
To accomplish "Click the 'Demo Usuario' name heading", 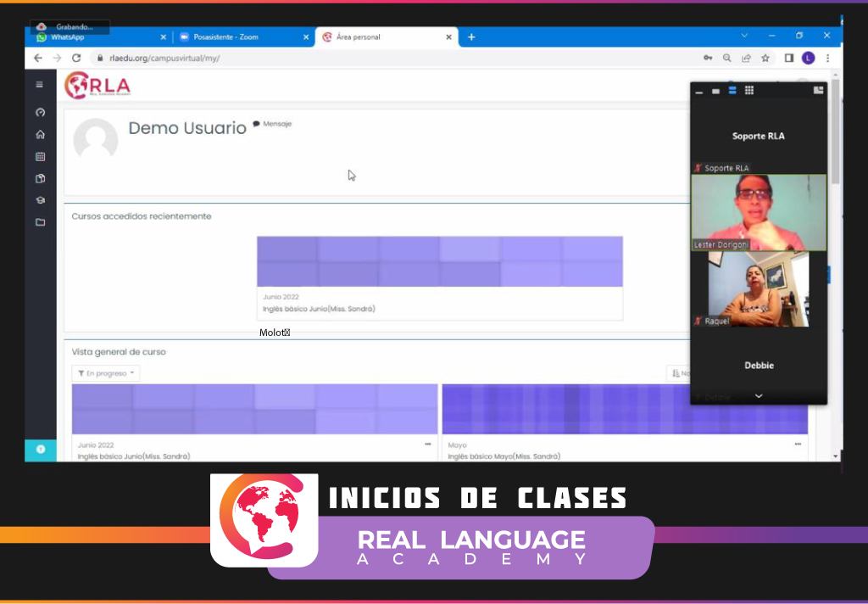I will pyautogui.click(x=187, y=128).
